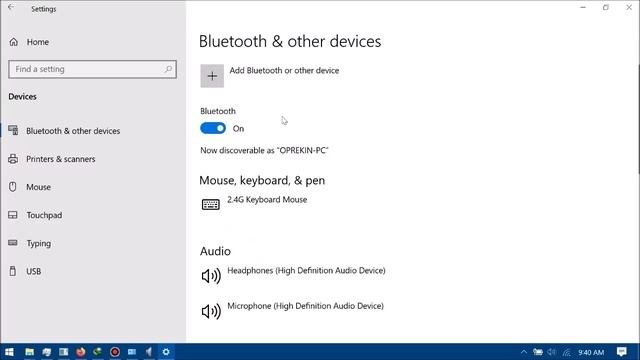Viewport: 640px width, 360px height.
Task: Click the green app icon left of the record app
Action: pos(98,352)
